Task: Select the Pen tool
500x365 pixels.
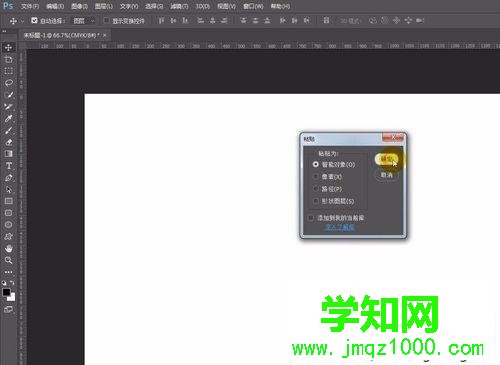Action: (x=8, y=177)
